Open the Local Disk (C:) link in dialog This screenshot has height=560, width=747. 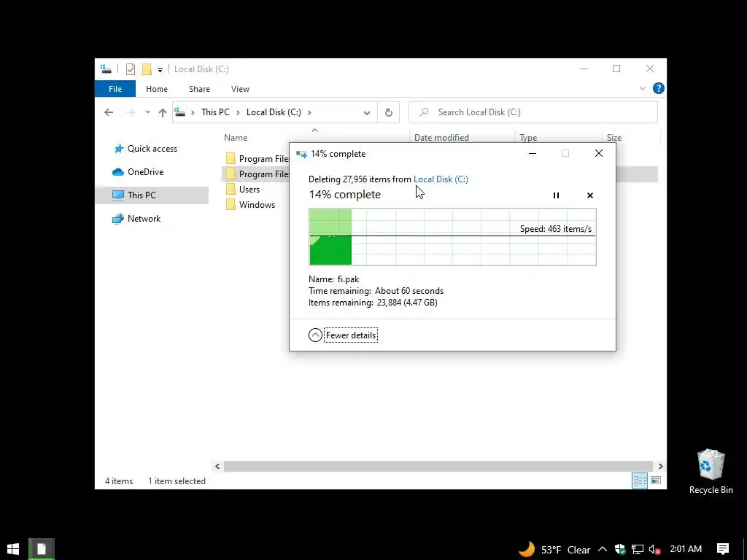coord(441,179)
